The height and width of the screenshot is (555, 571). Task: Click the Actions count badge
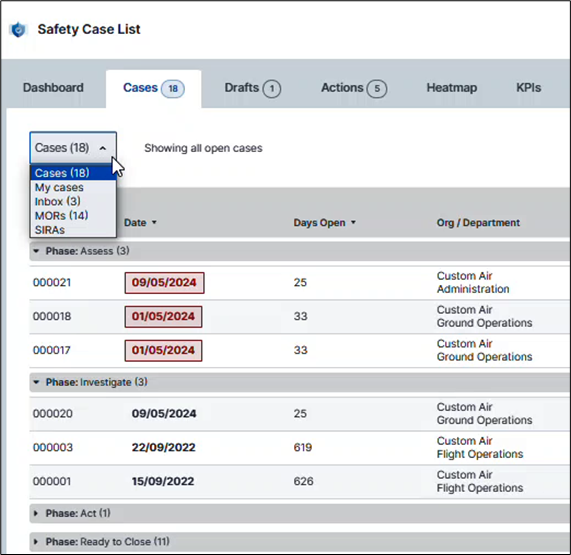pos(377,88)
